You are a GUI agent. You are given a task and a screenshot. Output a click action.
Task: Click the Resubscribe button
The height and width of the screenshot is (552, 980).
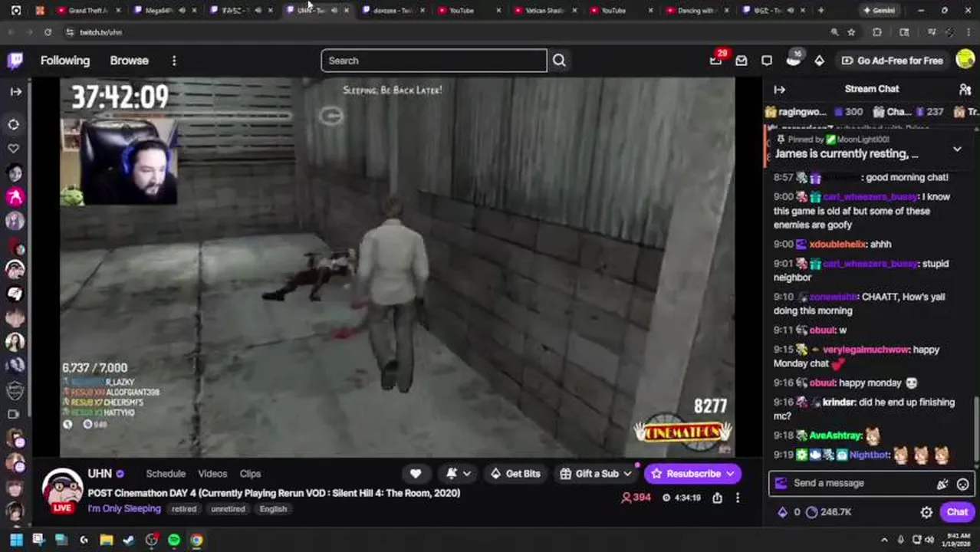point(693,474)
